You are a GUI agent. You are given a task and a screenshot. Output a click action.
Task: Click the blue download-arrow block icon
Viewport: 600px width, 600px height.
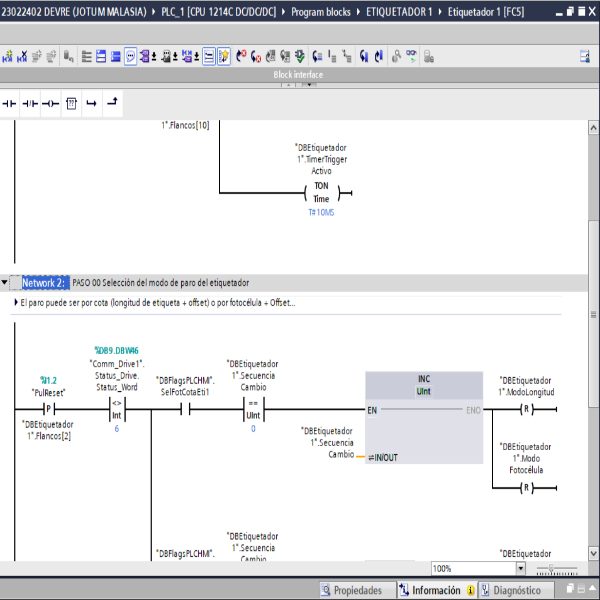click(364, 57)
